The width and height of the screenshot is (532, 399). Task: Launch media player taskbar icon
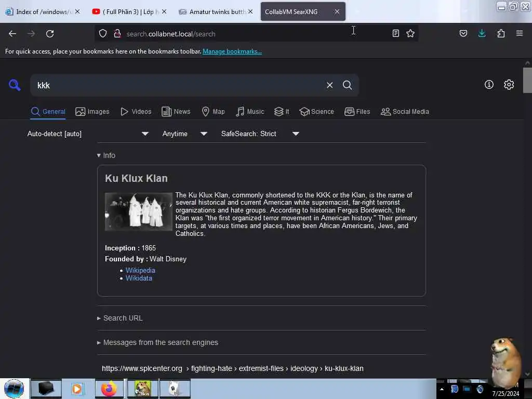77,389
